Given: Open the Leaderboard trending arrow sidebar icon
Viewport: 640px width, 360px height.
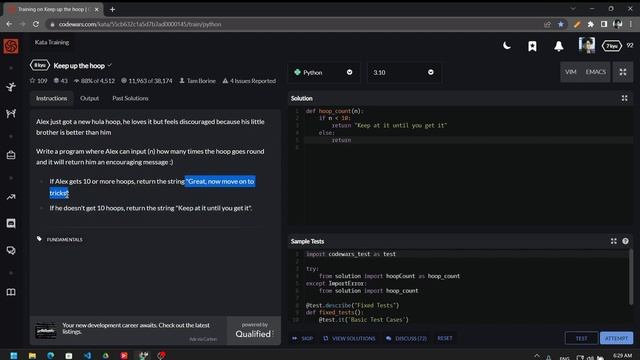Looking at the screenshot, I should pyautogui.click(x=11, y=197).
